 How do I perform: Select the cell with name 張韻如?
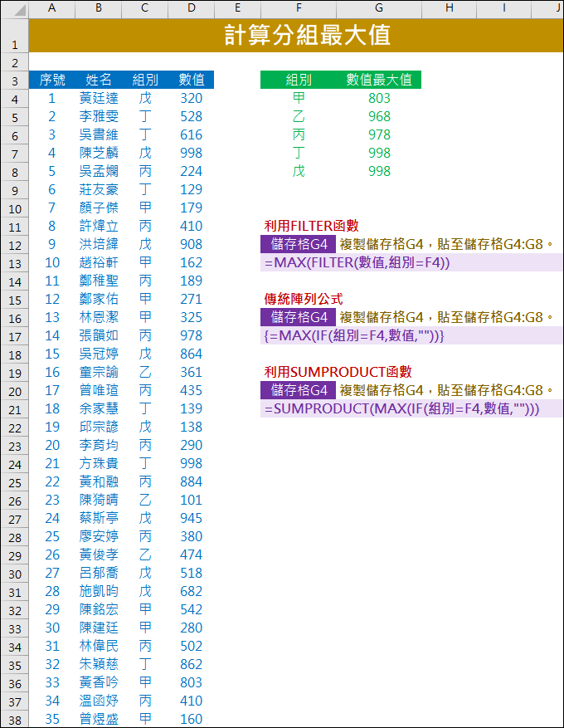[99, 335]
